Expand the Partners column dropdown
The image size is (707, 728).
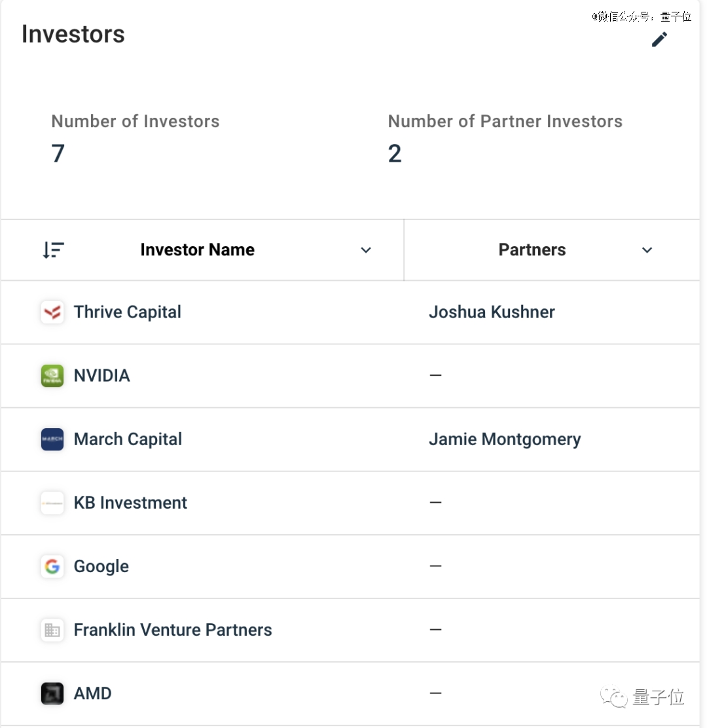click(x=647, y=250)
